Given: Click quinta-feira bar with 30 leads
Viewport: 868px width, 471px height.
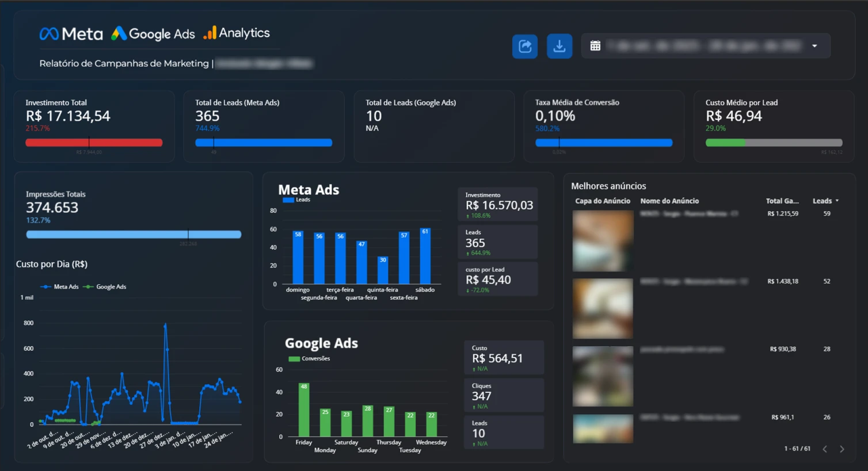Looking at the screenshot, I should (x=383, y=270).
